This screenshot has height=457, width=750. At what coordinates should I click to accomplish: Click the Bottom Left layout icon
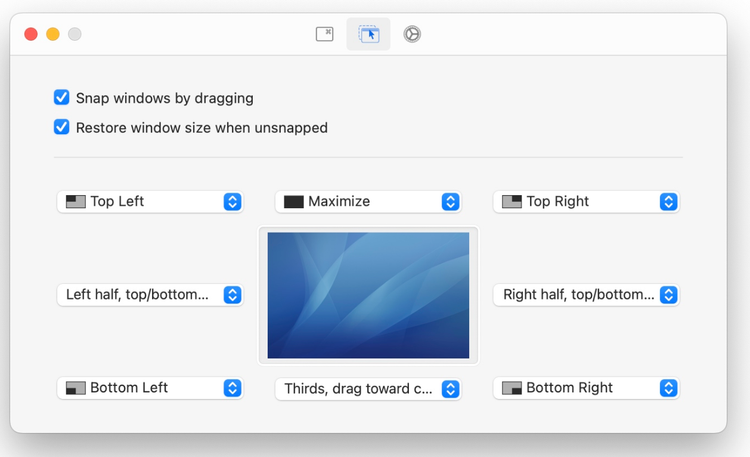(x=76, y=387)
